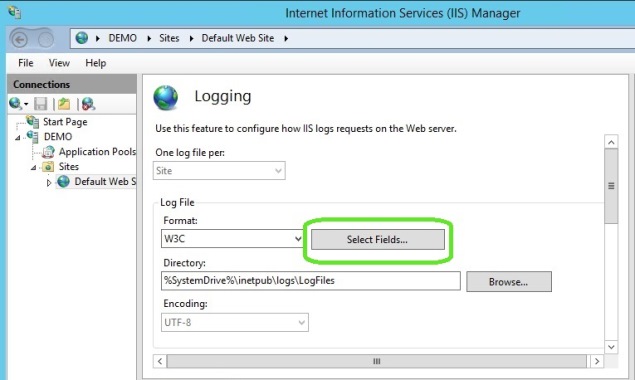Select Sites label in Connections tree
The image size is (635, 380).
click(x=68, y=167)
